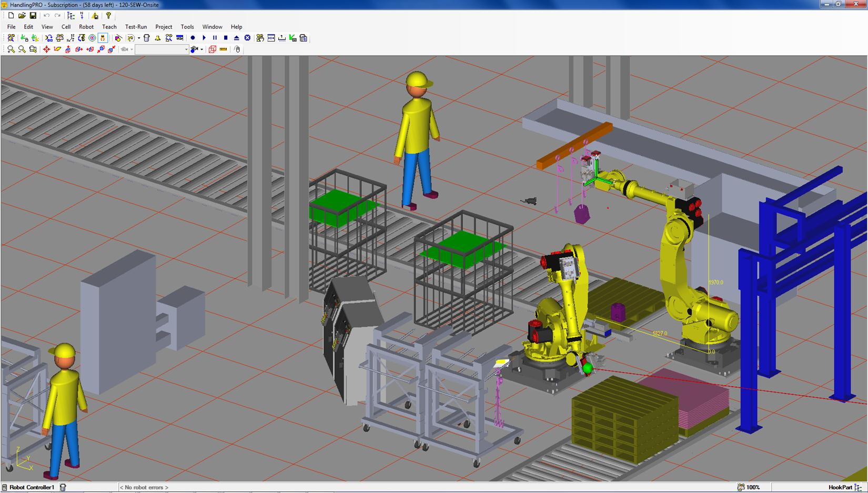This screenshot has height=493, width=868.
Task: Open the View menu
Action: (47, 27)
